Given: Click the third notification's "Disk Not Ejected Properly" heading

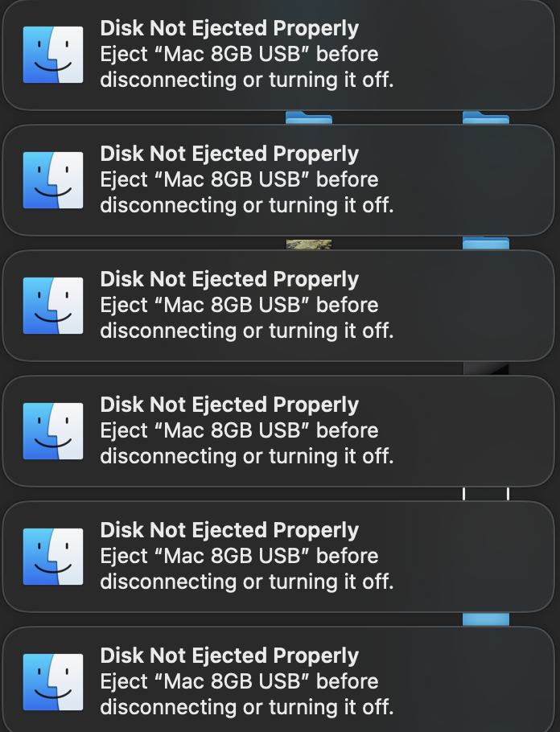Looking at the screenshot, I should [229, 280].
